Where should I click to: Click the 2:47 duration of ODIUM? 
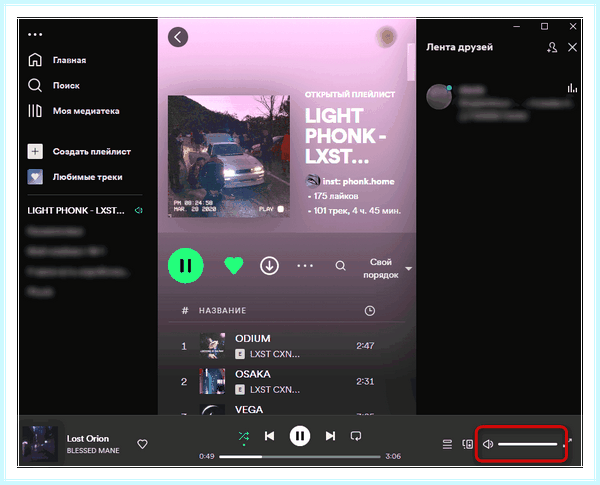365,346
